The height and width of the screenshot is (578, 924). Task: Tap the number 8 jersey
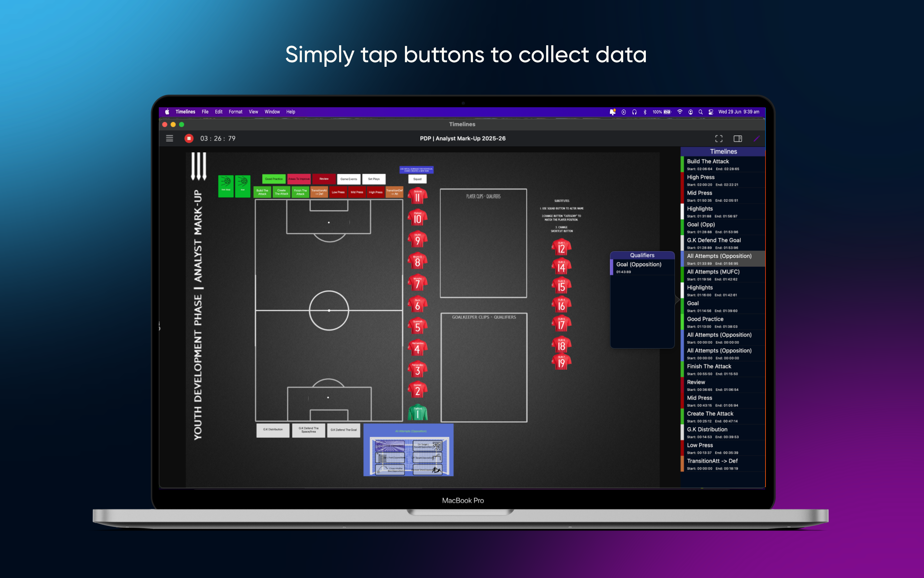tap(417, 261)
